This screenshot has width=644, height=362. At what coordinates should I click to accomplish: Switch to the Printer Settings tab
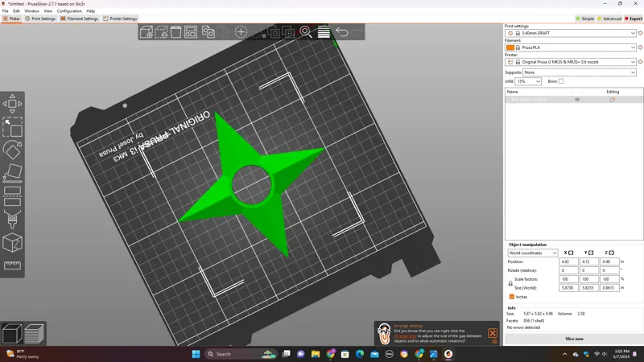[x=120, y=19]
